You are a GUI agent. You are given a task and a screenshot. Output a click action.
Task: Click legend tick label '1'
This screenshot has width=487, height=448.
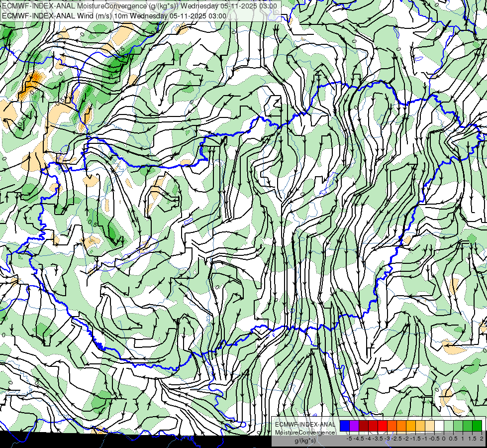point(463,439)
